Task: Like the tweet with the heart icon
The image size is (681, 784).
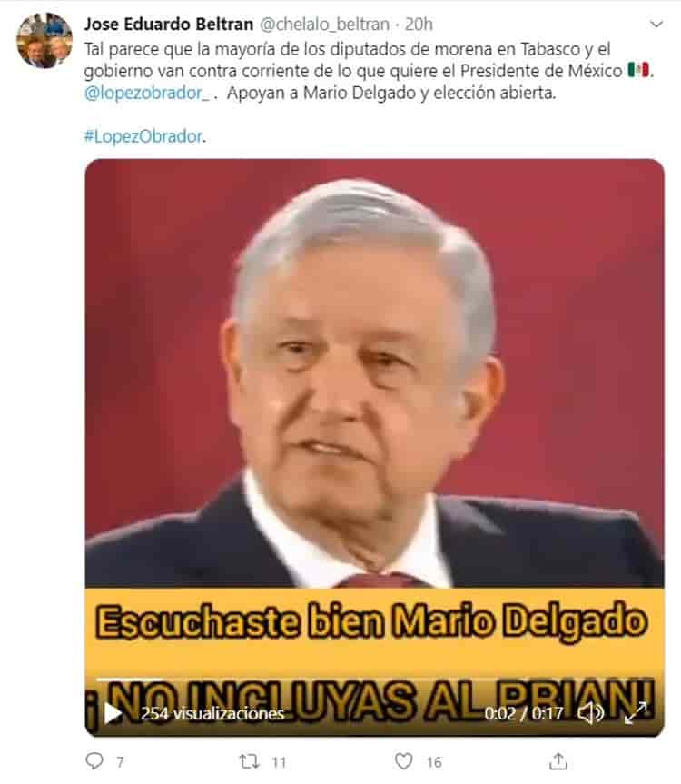Action: 404,761
